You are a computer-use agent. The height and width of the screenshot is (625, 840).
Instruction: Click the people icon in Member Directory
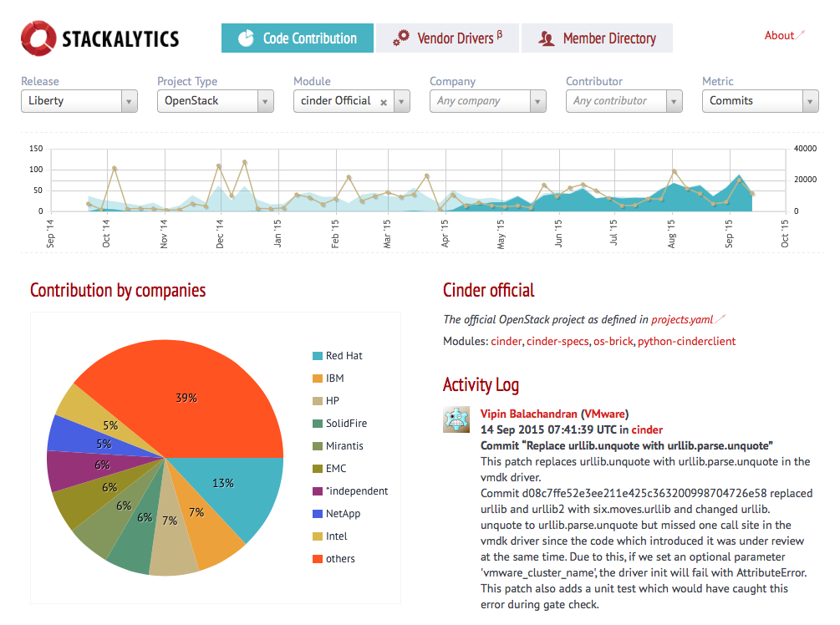point(547,38)
